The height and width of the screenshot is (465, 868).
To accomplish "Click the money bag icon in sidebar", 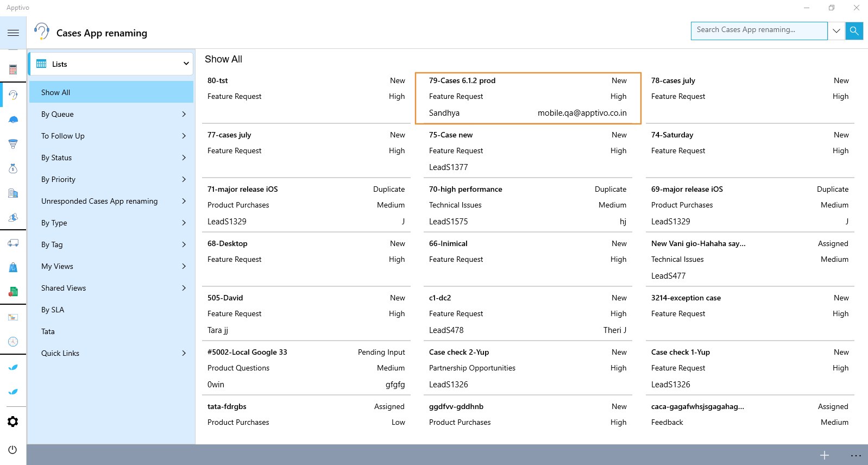I will 13,168.
